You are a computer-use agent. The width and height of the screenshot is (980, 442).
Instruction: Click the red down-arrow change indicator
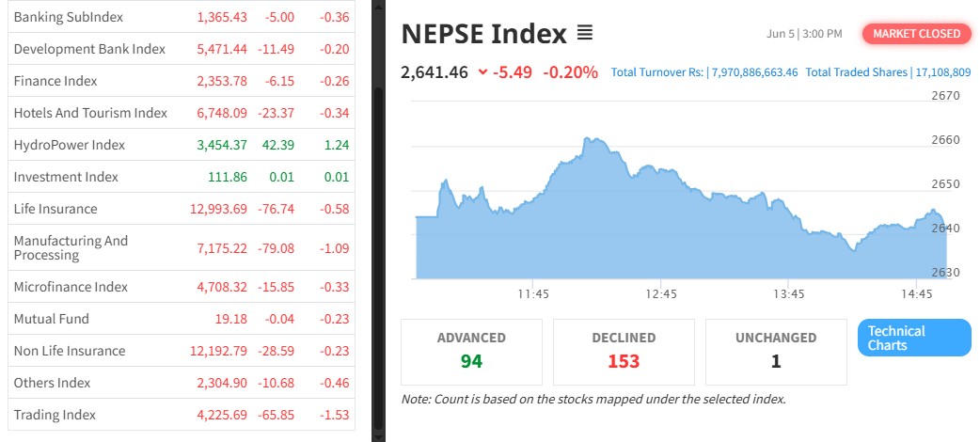click(482, 71)
